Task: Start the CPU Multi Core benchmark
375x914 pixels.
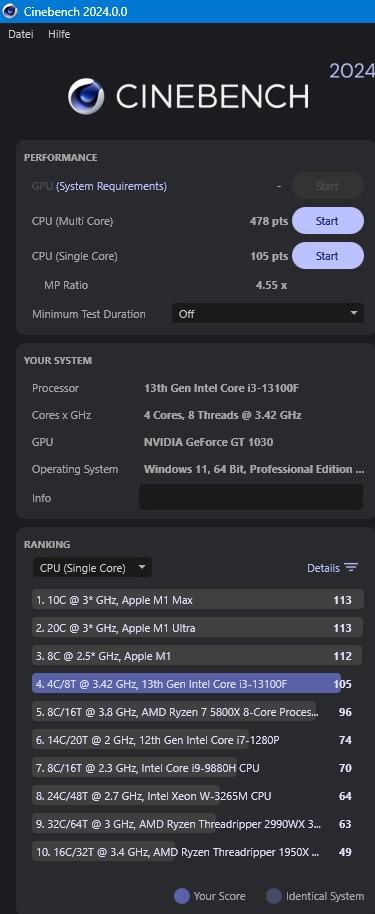Action: 327,221
